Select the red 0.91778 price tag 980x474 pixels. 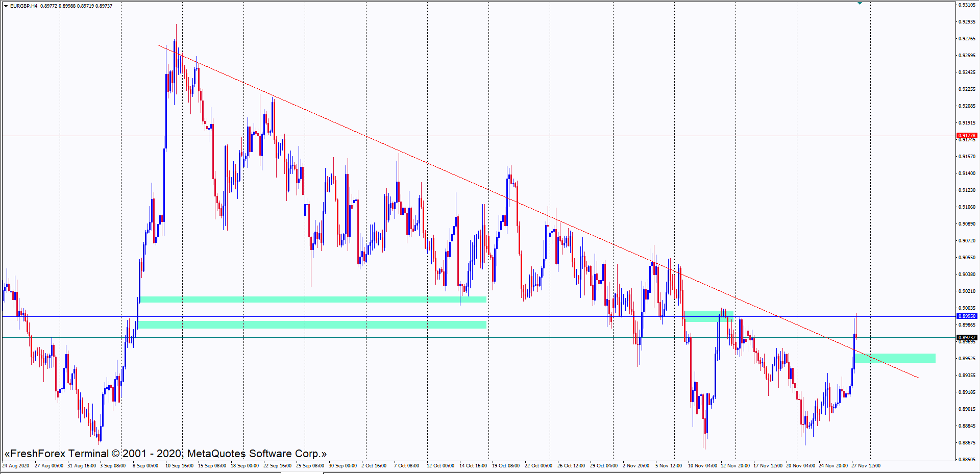click(x=966, y=136)
